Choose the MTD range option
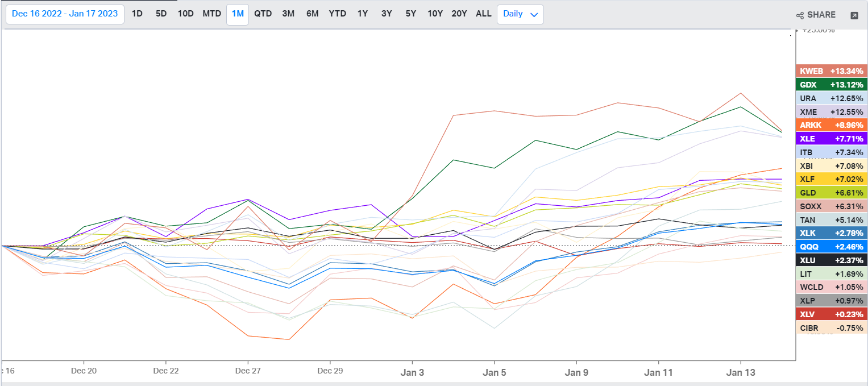Viewport: 868px width, 386px height. (x=211, y=14)
